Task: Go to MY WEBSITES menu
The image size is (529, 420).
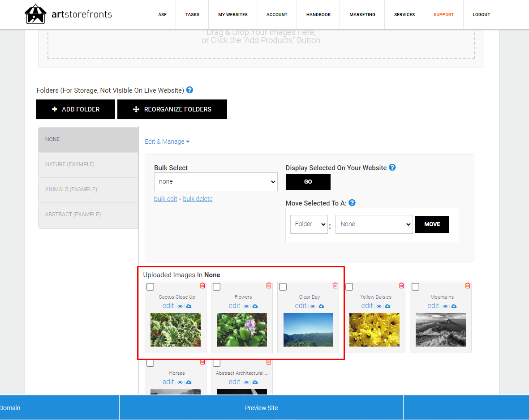Action: [233, 14]
